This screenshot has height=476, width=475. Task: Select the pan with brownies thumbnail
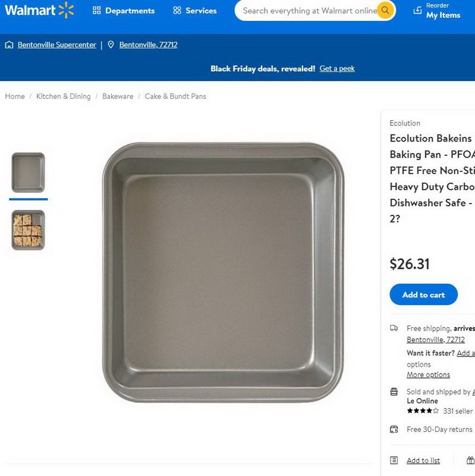[28, 230]
